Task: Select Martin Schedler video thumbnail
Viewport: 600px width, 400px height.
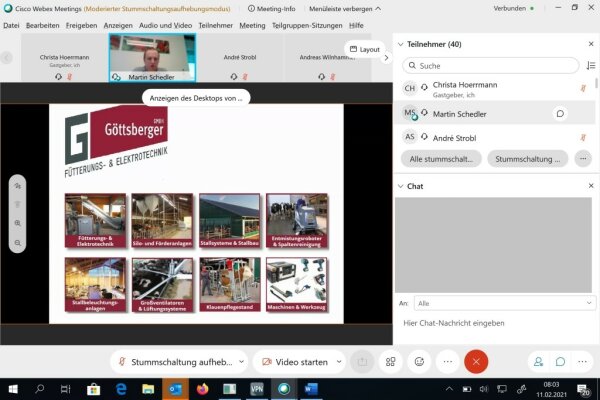Action: tap(152, 57)
